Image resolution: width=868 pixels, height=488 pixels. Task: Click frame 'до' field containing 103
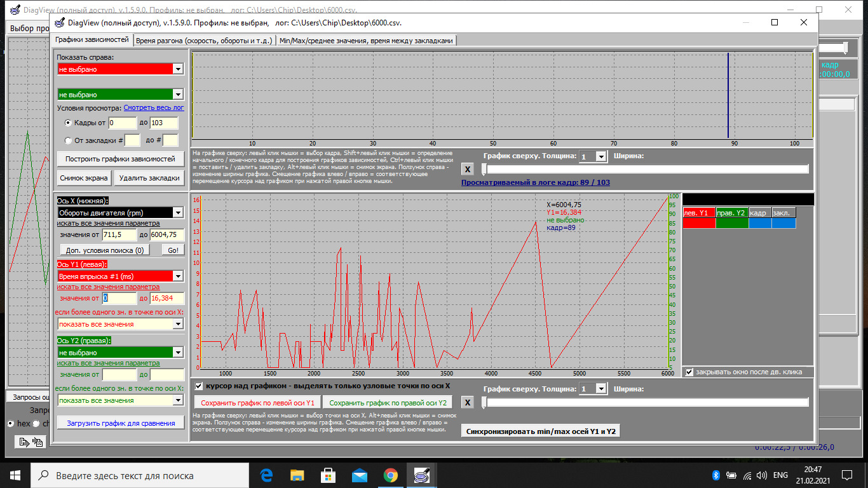coord(163,123)
